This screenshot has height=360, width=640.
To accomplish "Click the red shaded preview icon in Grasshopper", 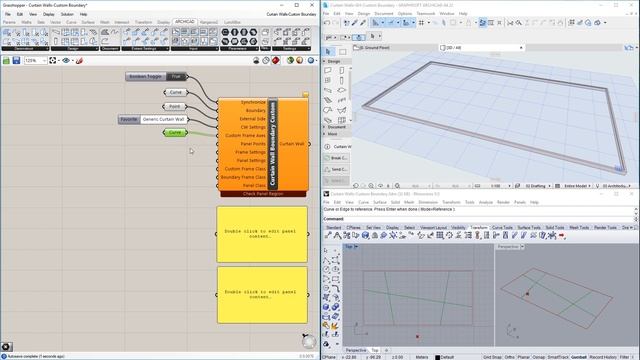I will click(276, 60).
